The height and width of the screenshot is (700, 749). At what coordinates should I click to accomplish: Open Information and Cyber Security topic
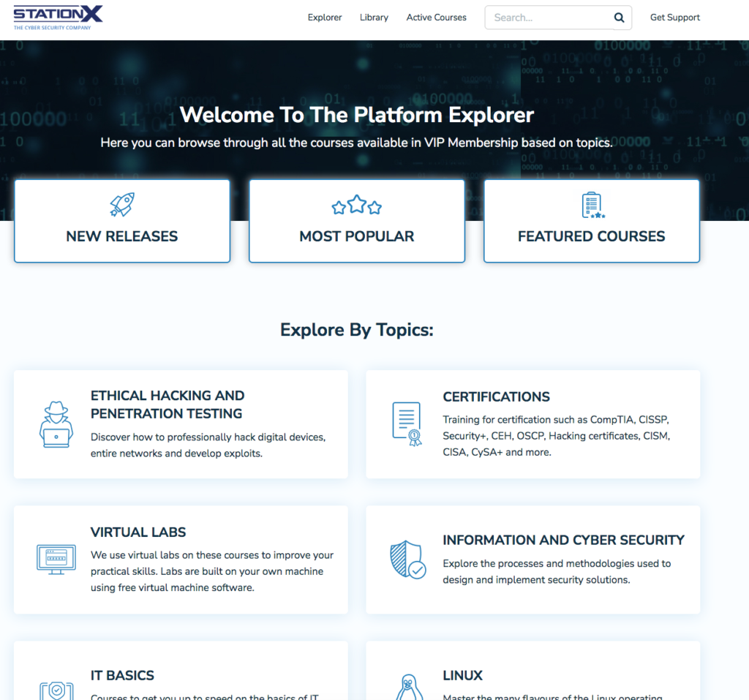pos(563,541)
